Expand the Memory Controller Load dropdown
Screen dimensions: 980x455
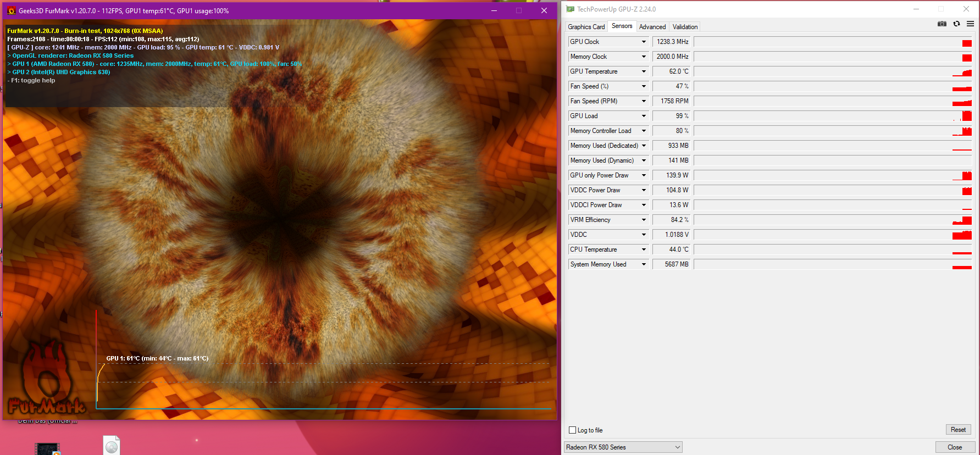[x=644, y=131]
